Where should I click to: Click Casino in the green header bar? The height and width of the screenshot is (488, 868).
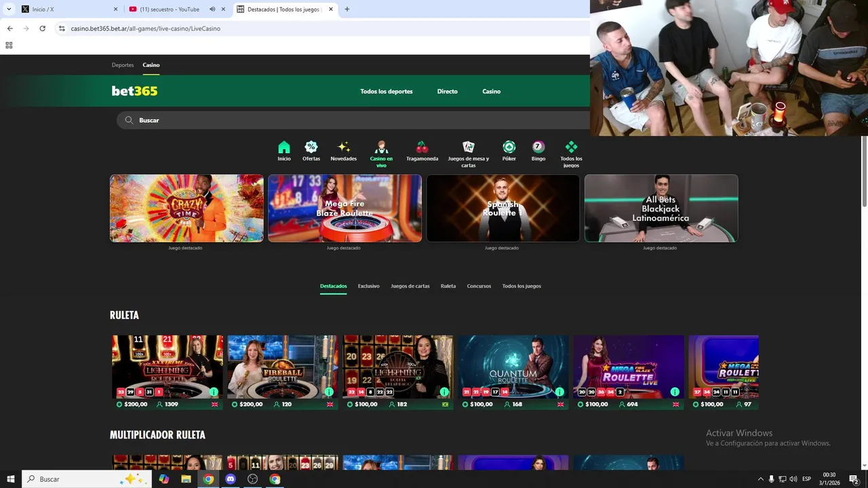click(x=492, y=91)
